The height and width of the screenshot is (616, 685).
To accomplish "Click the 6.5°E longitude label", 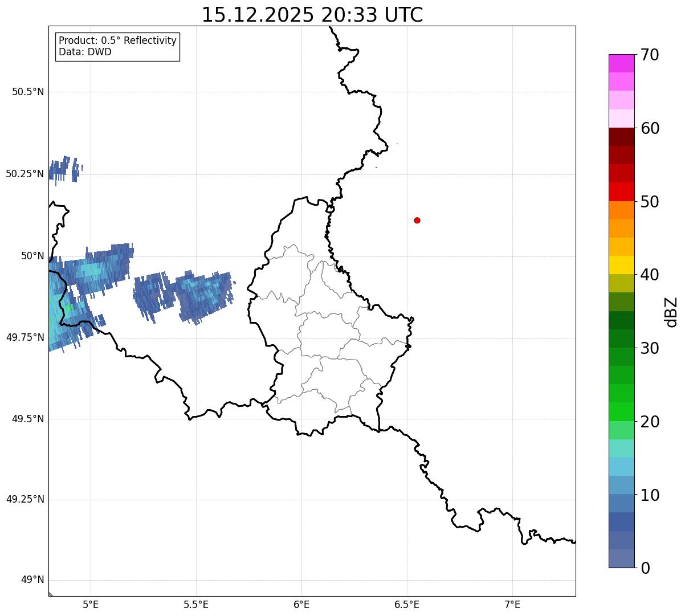I will [407, 605].
